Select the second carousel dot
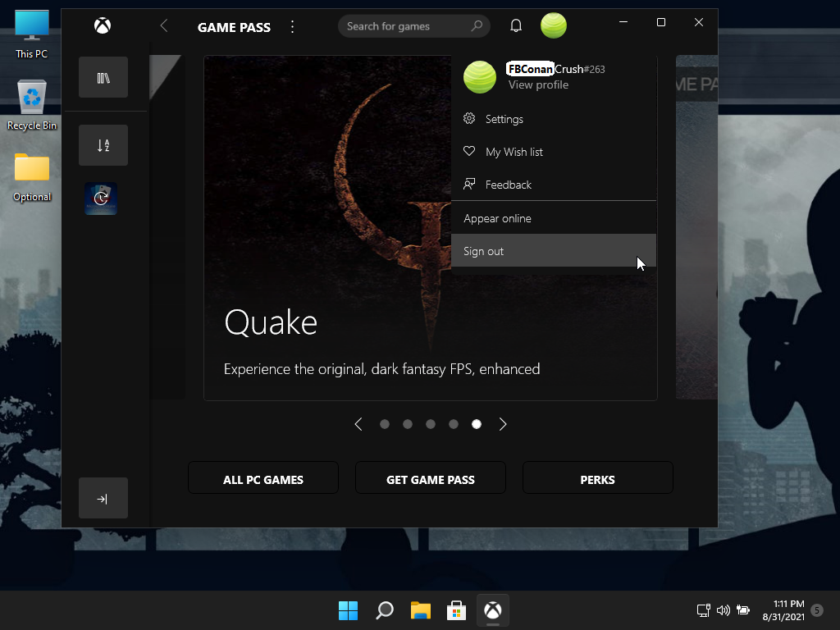This screenshot has height=630, width=840. (408, 424)
